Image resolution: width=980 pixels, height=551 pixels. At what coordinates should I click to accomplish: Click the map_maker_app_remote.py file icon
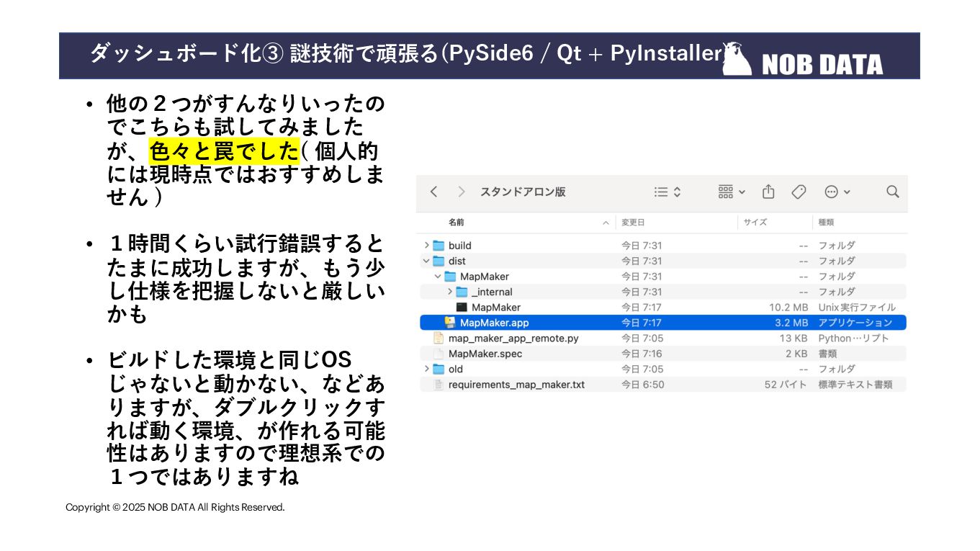coord(439,339)
